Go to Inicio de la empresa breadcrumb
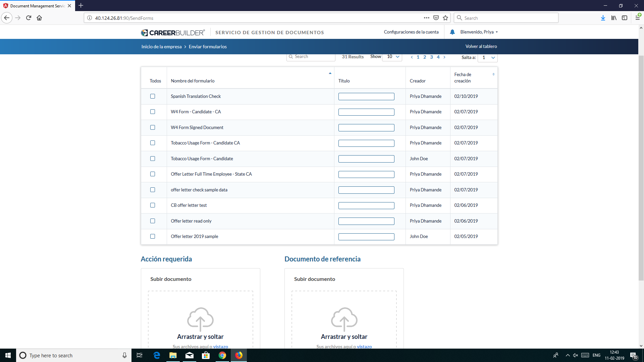Screen dimensions: 644x362 tap(161, 47)
